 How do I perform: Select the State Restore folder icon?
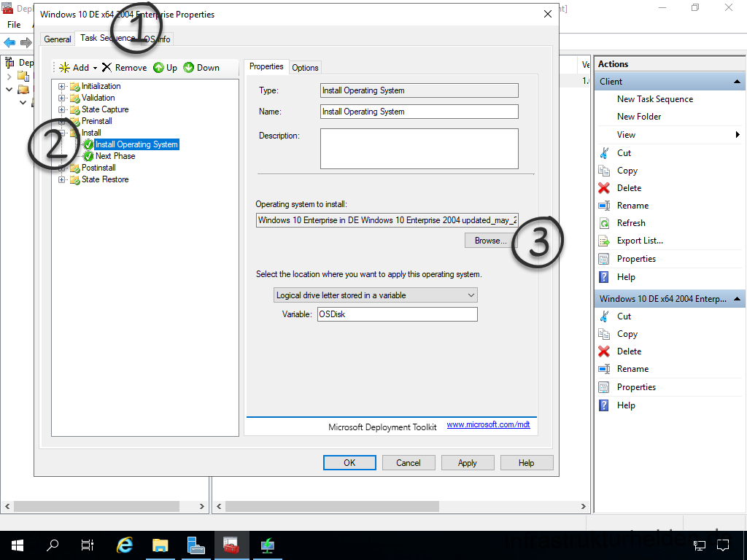[75, 180]
